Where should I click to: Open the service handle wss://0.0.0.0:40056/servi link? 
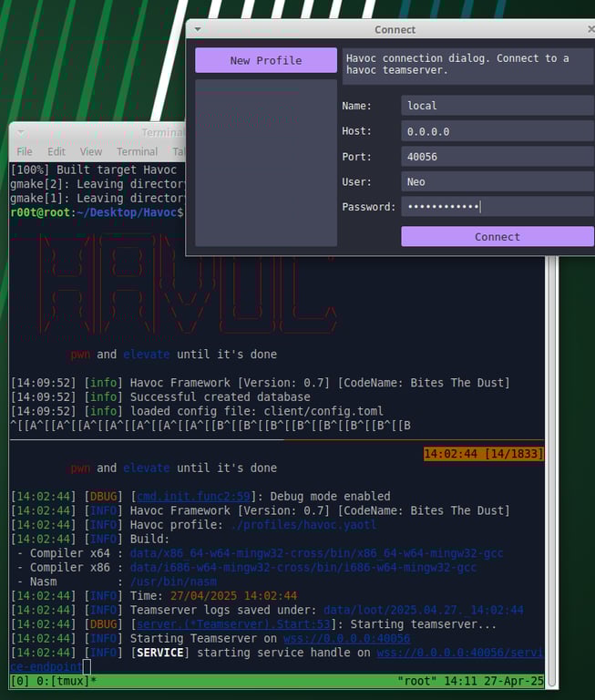460,653
